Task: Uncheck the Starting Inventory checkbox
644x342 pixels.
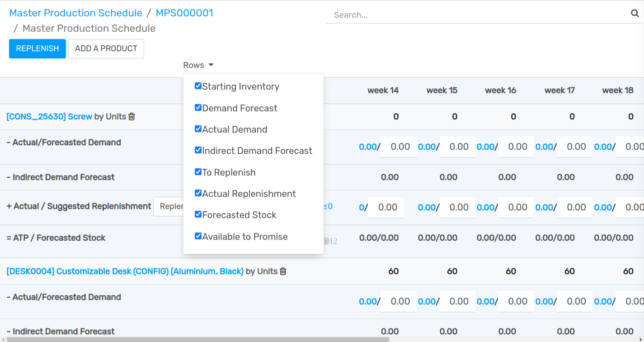Action: click(x=198, y=86)
